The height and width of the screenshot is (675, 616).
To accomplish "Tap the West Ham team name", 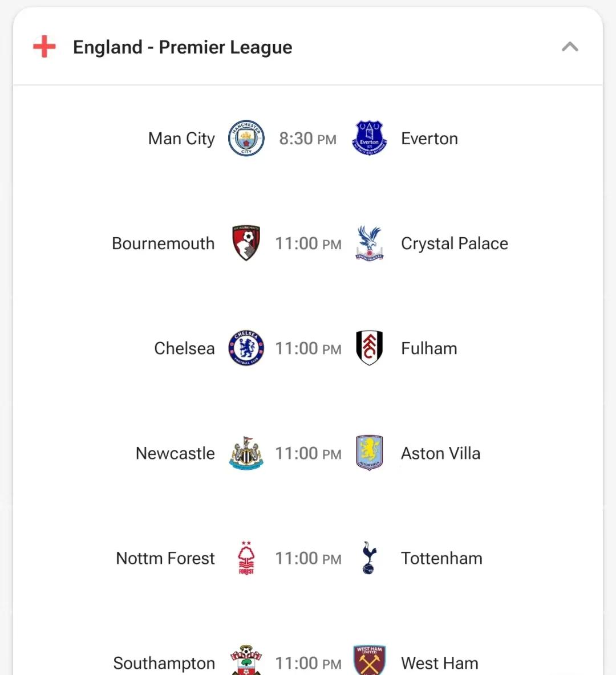I will tap(439, 663).
